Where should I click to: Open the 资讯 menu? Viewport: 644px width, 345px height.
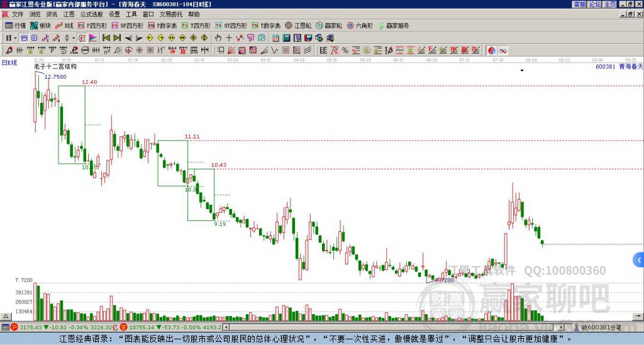click(x=52, y=14)
